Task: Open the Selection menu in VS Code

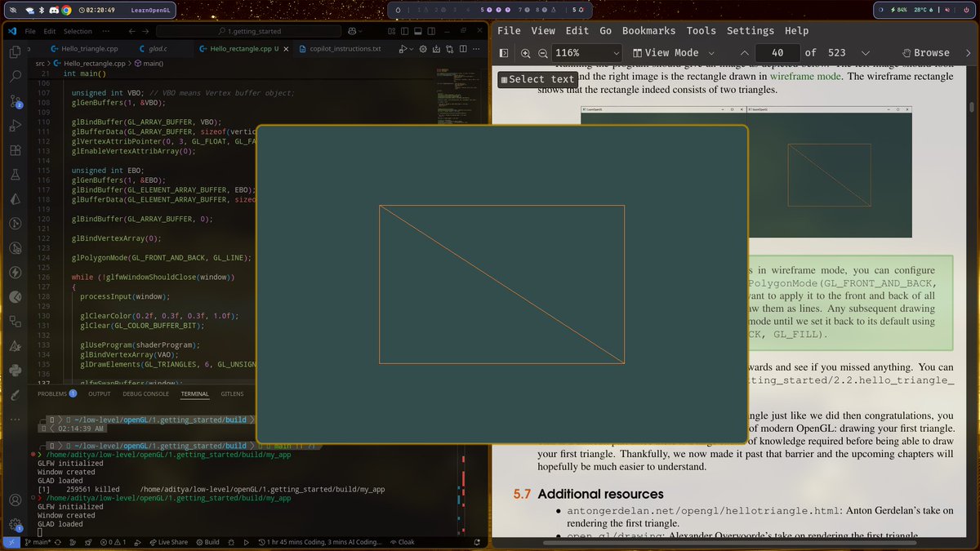Action: click(x=78, y=31)
